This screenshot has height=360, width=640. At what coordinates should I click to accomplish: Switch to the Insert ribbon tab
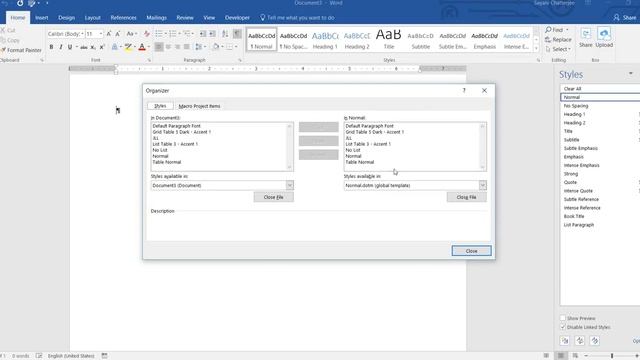tap(42, 18)
